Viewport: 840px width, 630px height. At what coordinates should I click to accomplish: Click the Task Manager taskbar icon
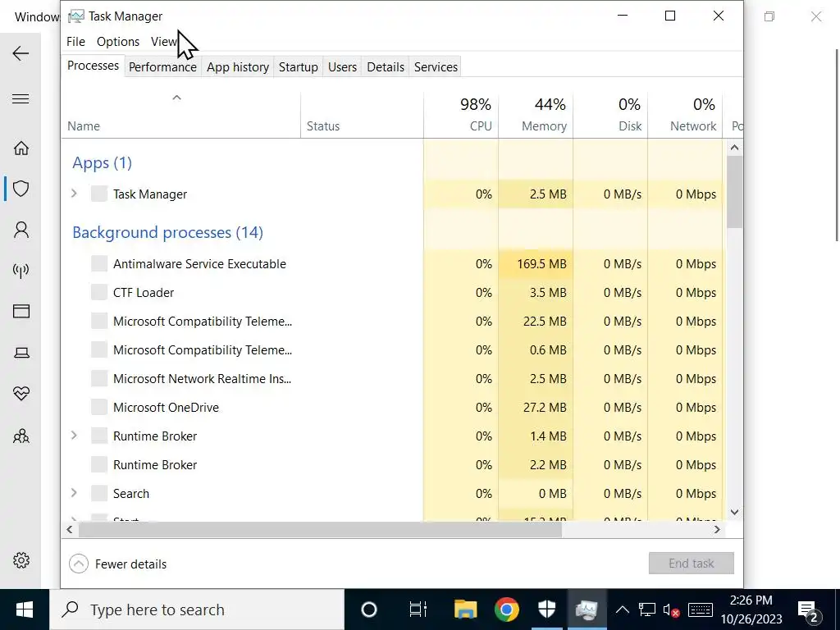point(587,609)
